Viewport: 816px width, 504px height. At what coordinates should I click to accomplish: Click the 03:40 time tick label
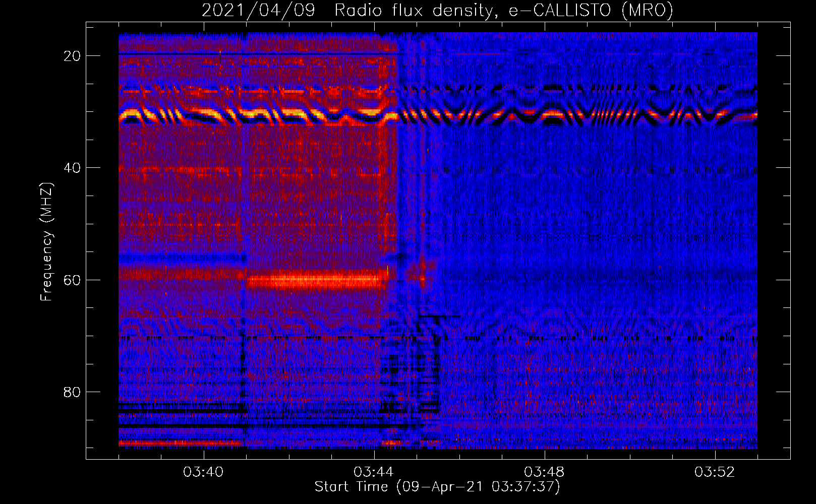point(203,472)
